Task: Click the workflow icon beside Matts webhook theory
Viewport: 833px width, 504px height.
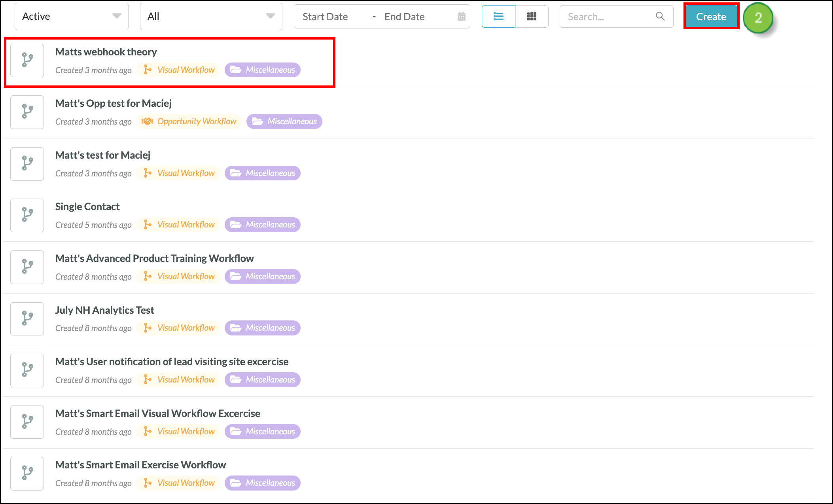Action: [27, 60]
